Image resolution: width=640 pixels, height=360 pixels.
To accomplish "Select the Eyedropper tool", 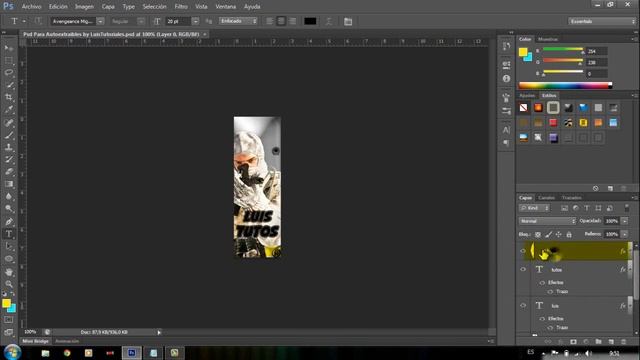I will coord(9,109).
